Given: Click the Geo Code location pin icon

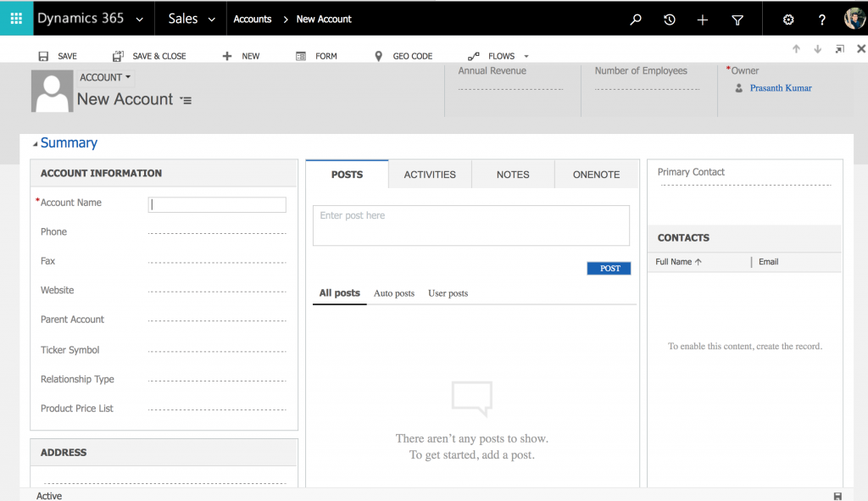Looking at the screenshot, I should (379, 56).
